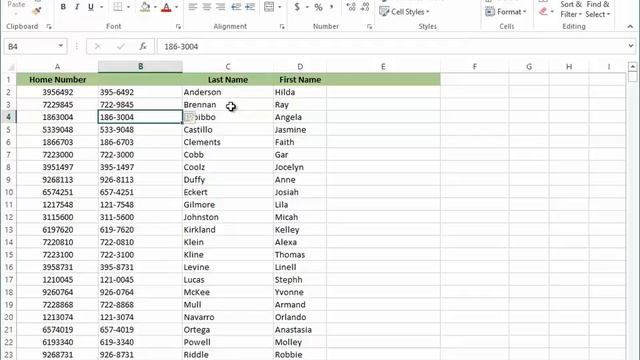Click the Enter checkmark in the formula bar
Screen dimensions: 640x360
click(120, 47)
